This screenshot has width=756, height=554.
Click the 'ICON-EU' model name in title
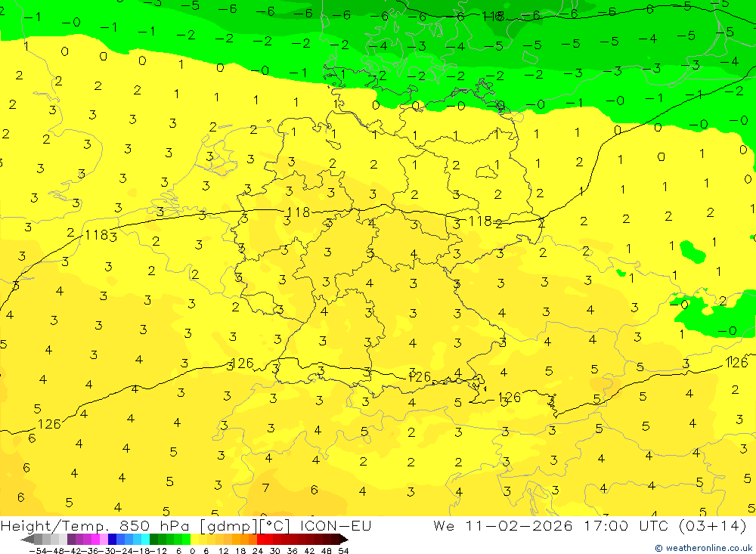point(336,525)
